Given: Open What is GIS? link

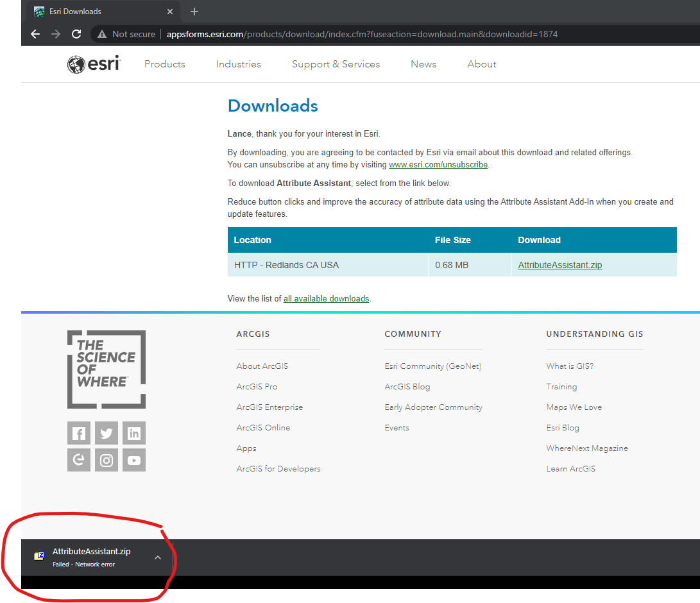Looking at the screenshot, I should coord(570,366).
